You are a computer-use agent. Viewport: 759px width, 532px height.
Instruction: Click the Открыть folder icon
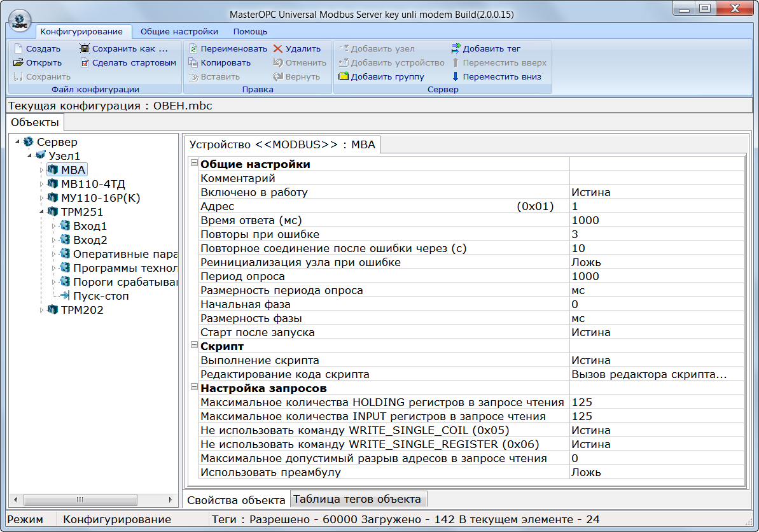18,62
